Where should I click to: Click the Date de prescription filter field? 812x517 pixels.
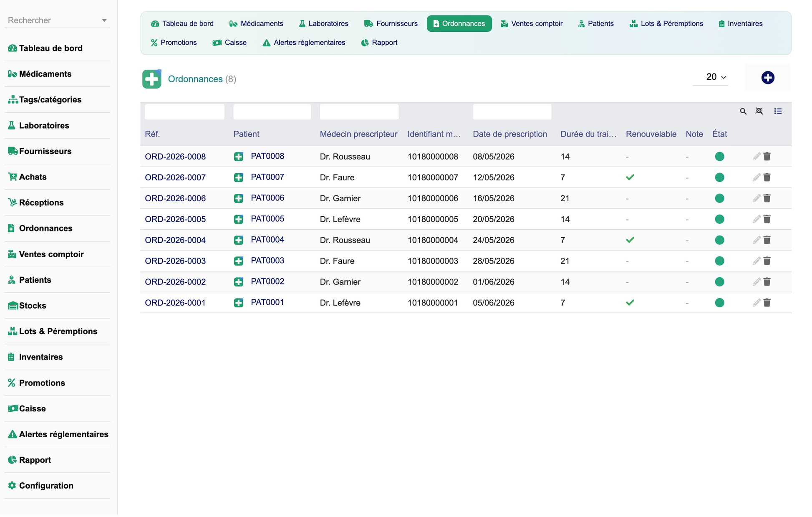pyautogui.click(x=512, y=112)
